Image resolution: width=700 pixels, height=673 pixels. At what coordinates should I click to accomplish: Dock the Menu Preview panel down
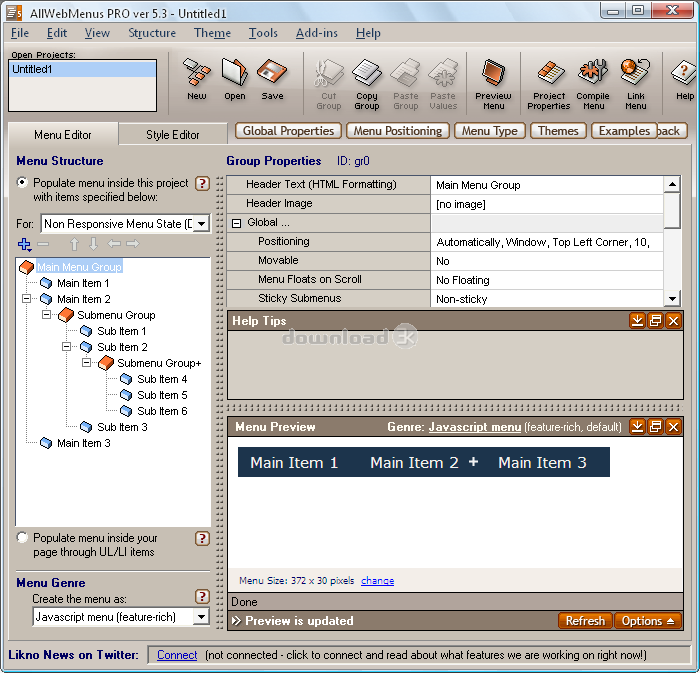(637, 427)
